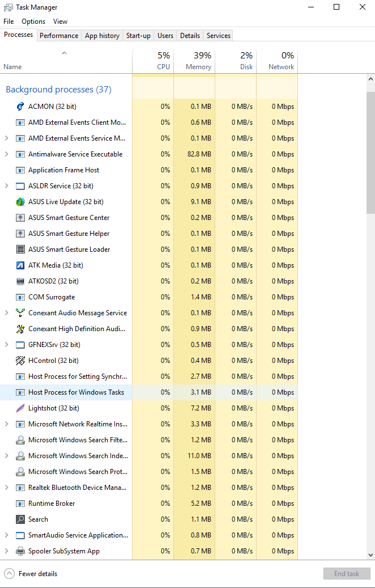
Task: Switch to the Services tab
Action: pos(219,36)
